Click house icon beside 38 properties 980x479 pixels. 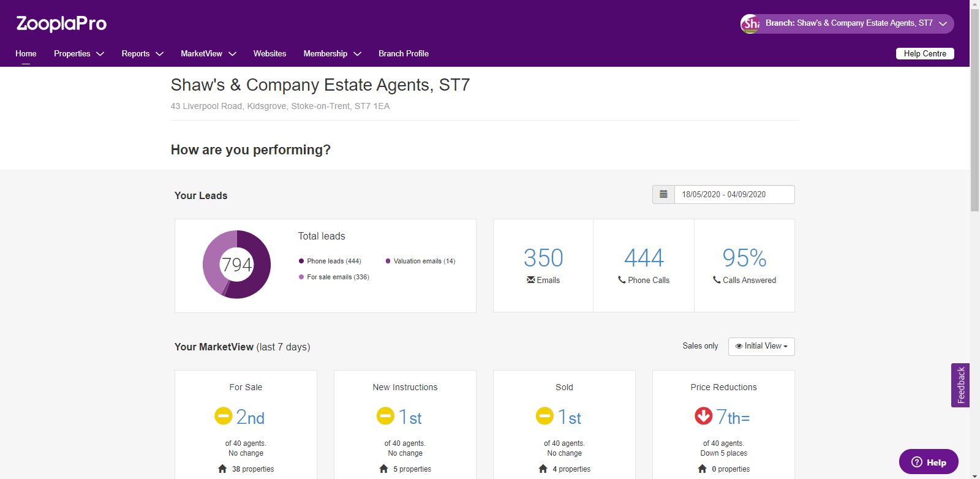[222, 469]
